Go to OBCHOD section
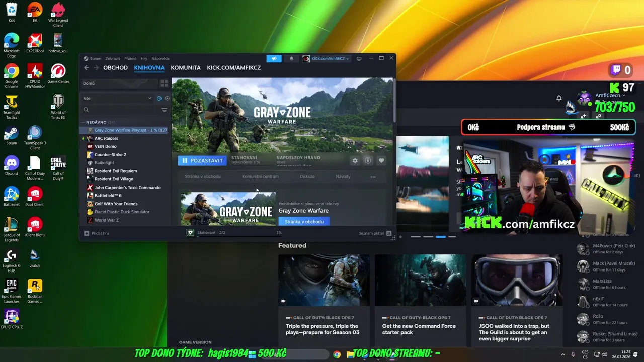 [115, 68]
